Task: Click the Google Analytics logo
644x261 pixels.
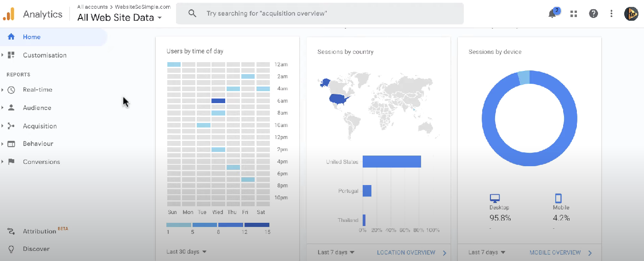Action: (9, 14)
